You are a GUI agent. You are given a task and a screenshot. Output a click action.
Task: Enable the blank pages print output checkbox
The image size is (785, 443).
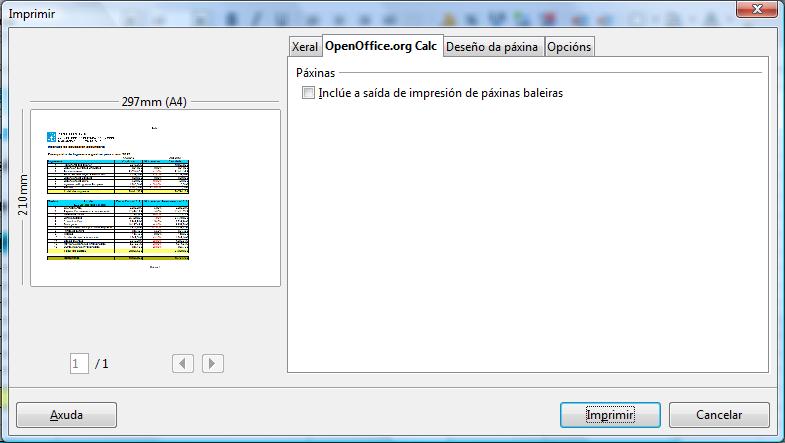tap(308, 93)
